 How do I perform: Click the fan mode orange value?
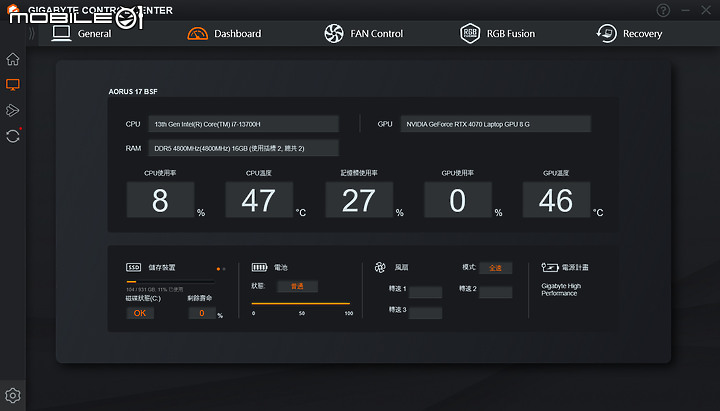point(495,268)
